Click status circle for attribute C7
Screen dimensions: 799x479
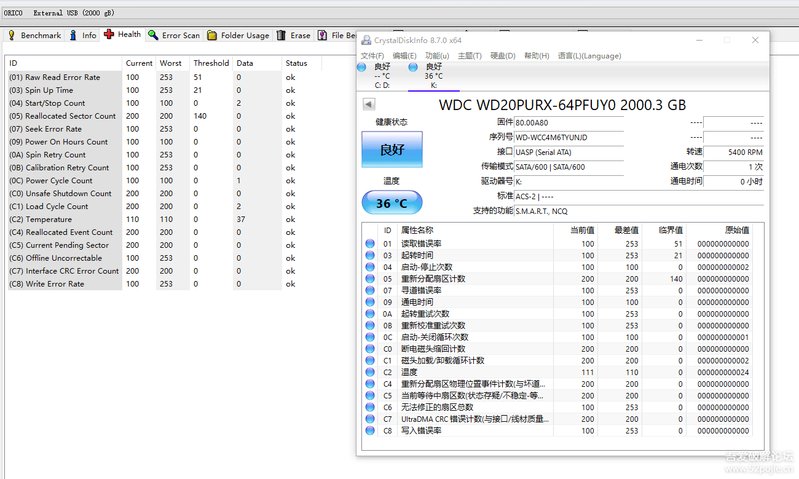tap(370, 419)
